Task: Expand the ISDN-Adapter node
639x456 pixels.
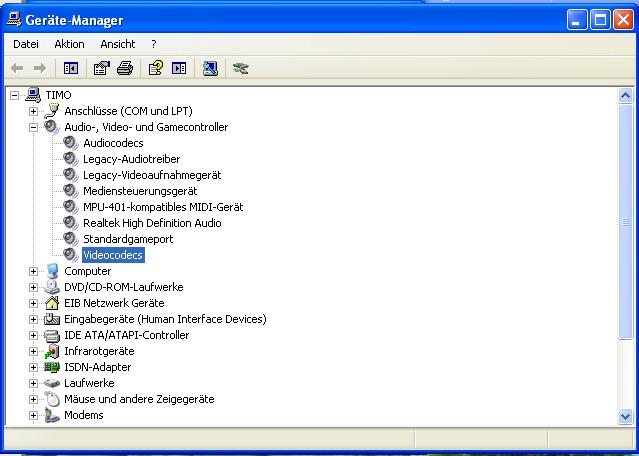Action: click(x=33, y=367)
